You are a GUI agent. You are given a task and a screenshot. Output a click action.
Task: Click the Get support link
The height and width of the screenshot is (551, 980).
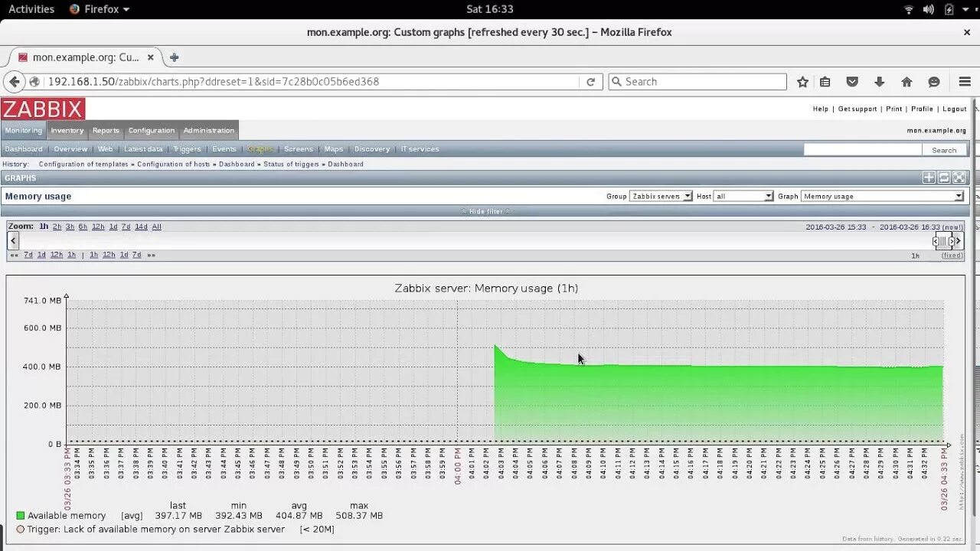(857, 109)
